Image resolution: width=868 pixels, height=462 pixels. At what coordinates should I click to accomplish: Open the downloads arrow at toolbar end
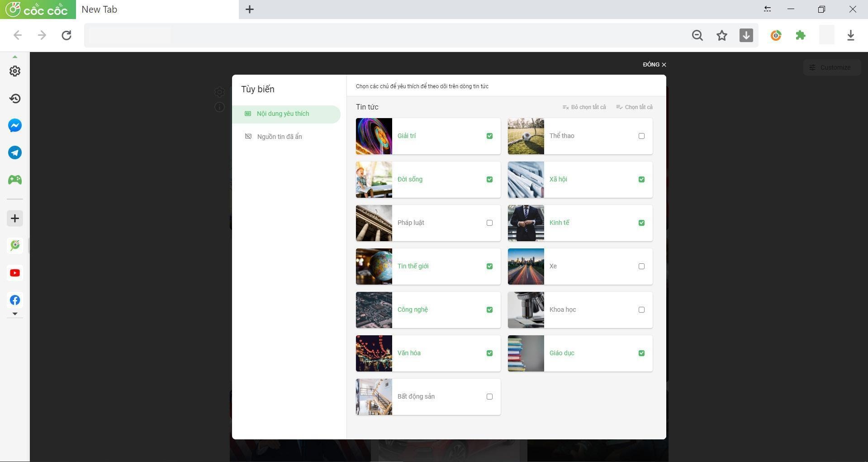[850, 35]
